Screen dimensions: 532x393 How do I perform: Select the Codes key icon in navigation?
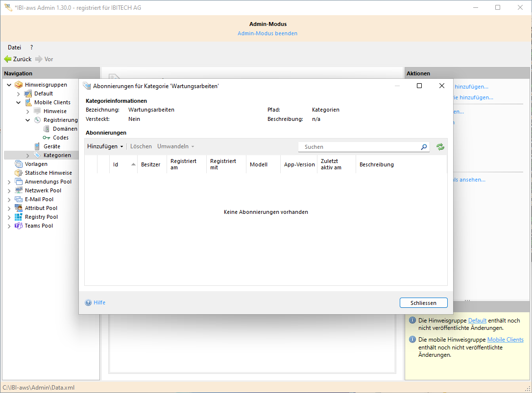tap(47, 138)
